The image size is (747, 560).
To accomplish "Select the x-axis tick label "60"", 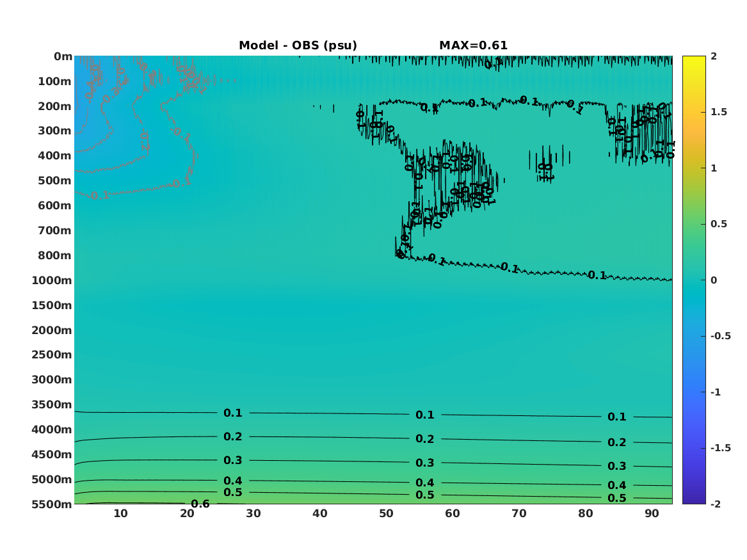I will click(453, 513).
